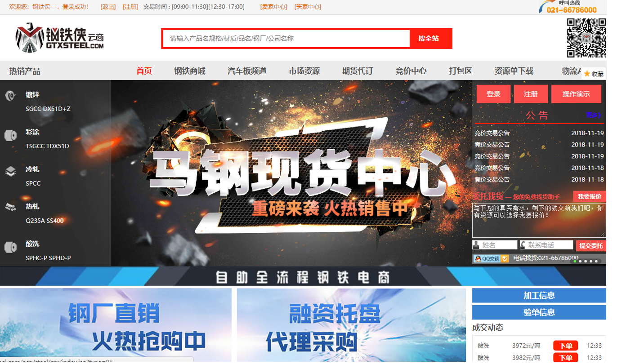
Task: Open the 热轧 hot-rolled product category
Action: pyautogui.click(x=32, y=207)
